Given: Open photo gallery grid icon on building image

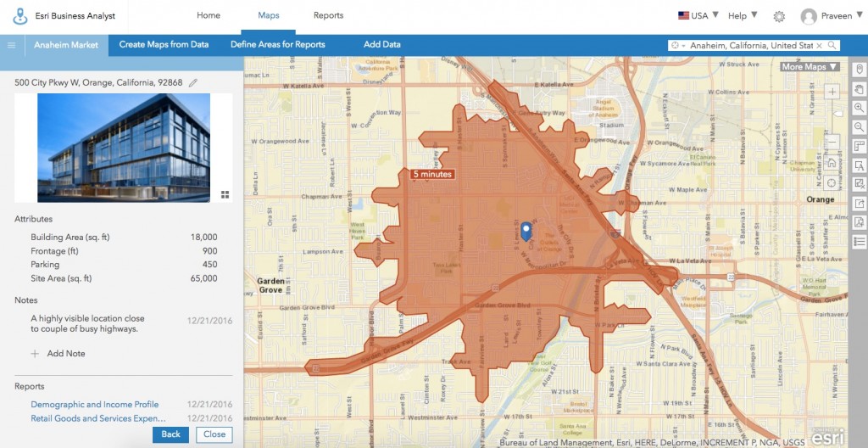Looking at the screenshot, I should pos(225,194).
